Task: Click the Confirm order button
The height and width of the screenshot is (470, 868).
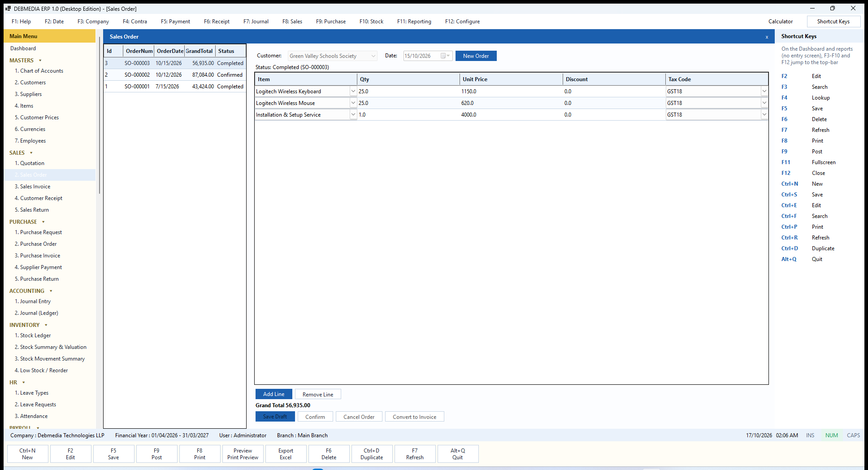Action: click(x=315, y=417)
